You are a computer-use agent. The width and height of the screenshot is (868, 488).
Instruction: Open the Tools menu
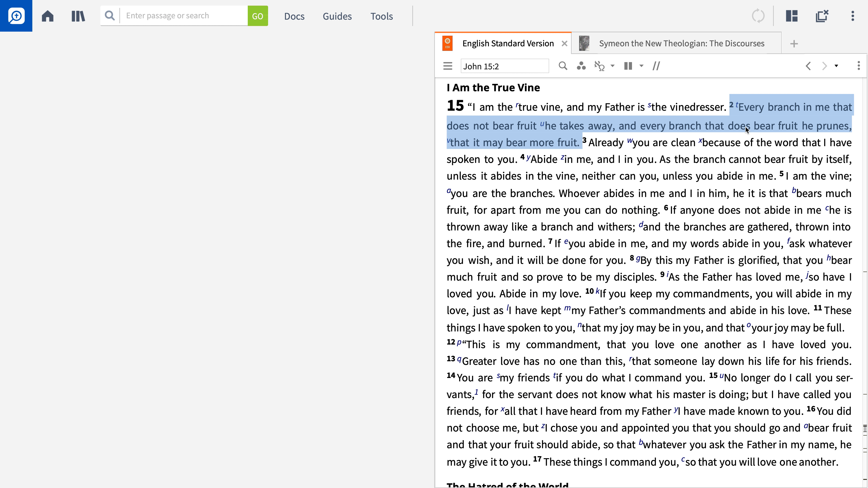click(x=381, y=16)
